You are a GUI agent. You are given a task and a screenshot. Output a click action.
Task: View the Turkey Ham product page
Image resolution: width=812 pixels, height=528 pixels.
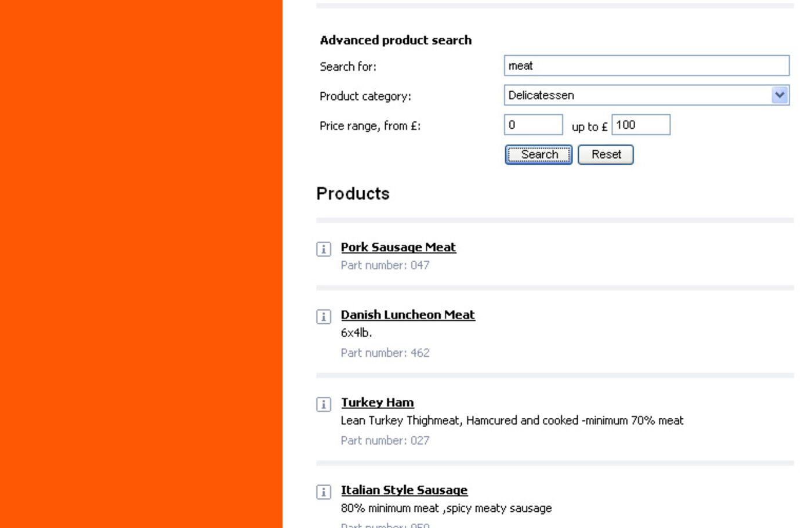pos(377,402)
